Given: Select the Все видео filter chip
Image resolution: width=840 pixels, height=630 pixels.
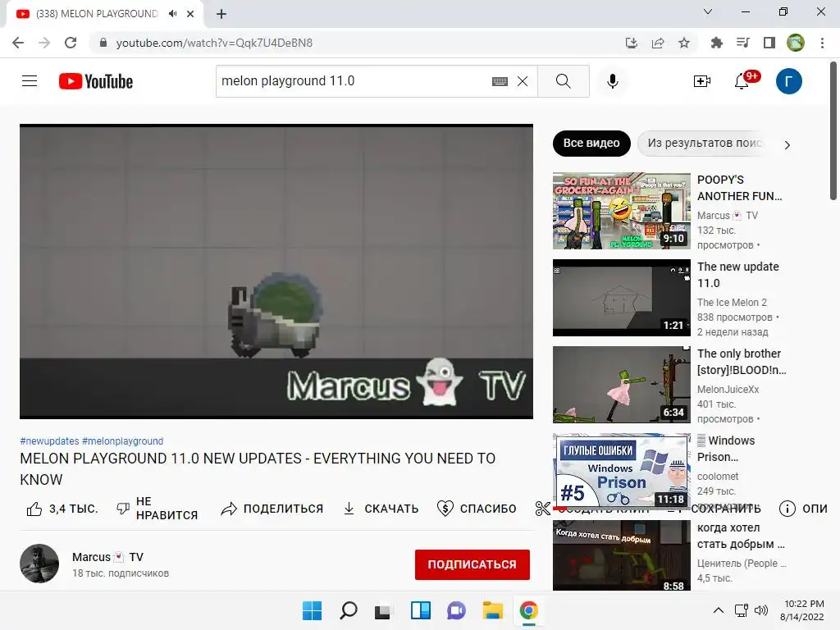Looking at the screenshot, I should point(591,143).
